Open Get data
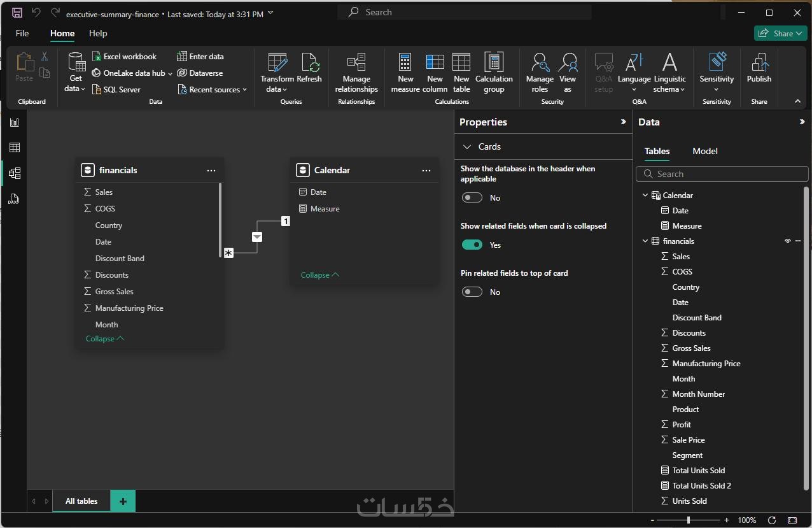812x528 pixels. pos(76,73)
